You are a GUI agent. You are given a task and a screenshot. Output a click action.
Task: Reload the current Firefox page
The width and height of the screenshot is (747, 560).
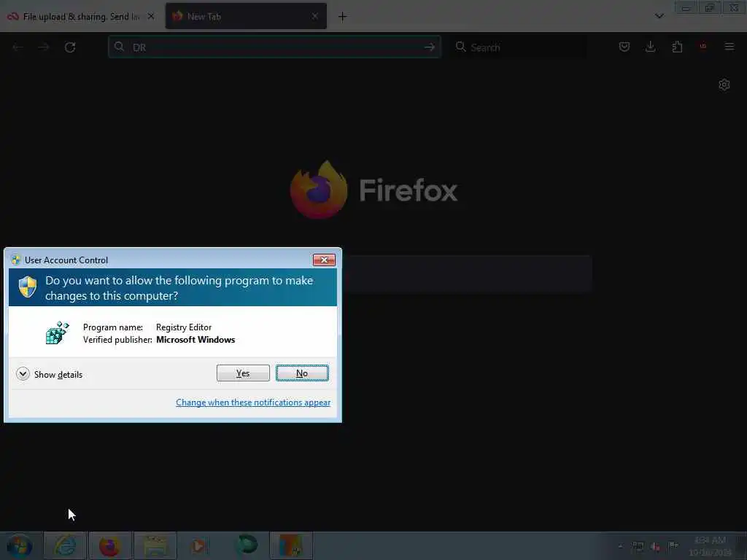coord(70,47)
